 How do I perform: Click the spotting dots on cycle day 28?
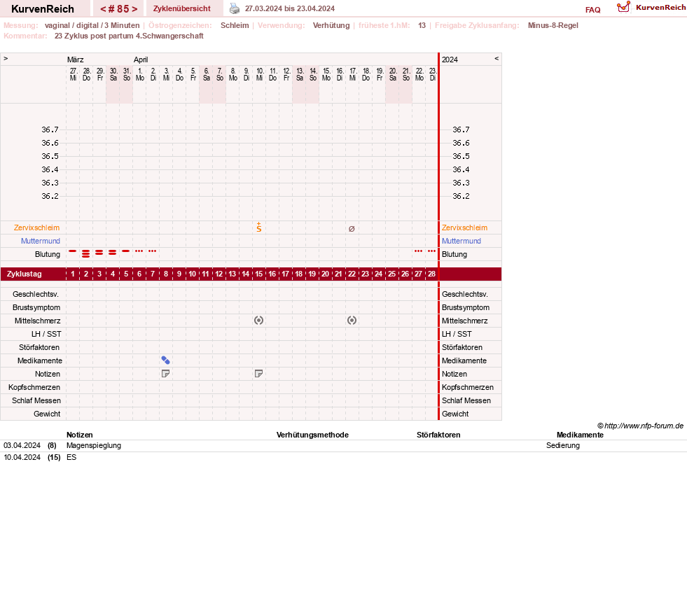click(x=431, y=251)
